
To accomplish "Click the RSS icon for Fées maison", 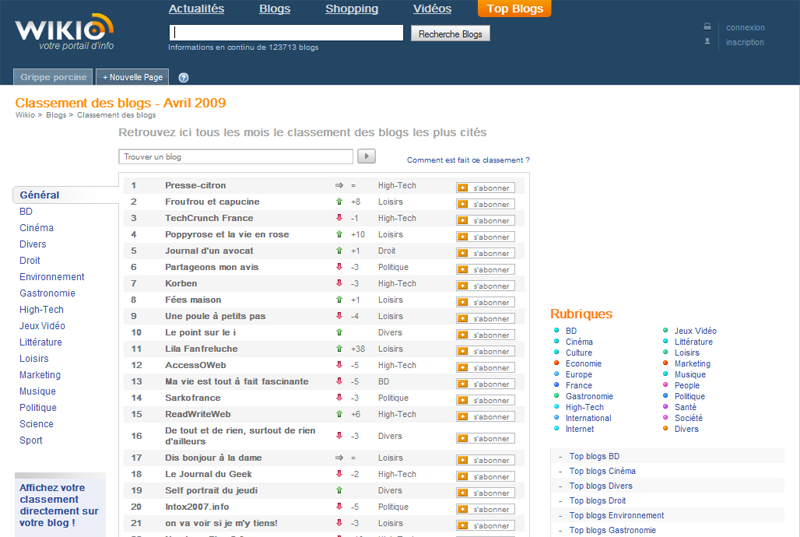I will pos(463,302).
